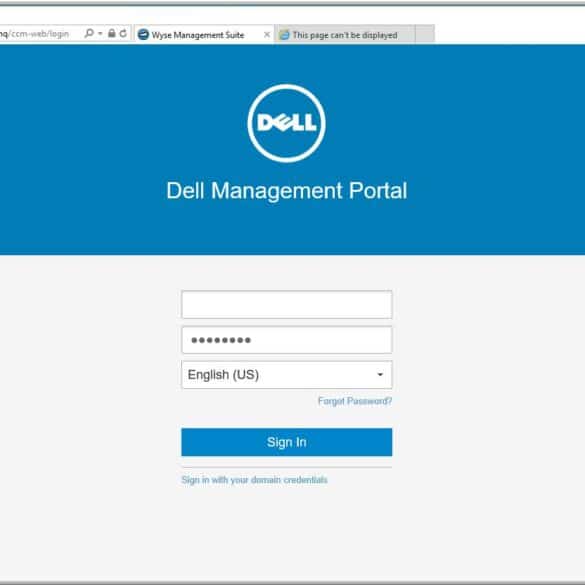This screenshot has width=585, height=585.
Task: Close the Wyse Management Suite tab
Action: tap(267, 35)
